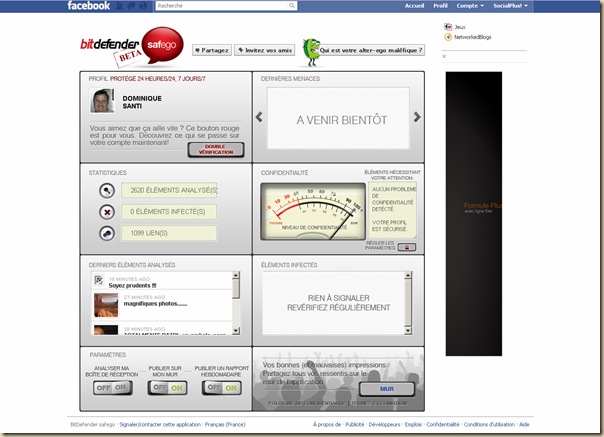The image size is (604, 437).
Task: Click 'Invitez vos amis' button
Action: pos(265,50)
